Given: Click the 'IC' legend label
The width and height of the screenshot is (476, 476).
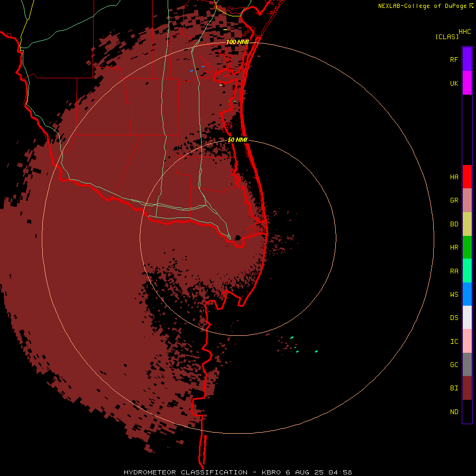Looking at the screenshot, I should coord(454,342).
